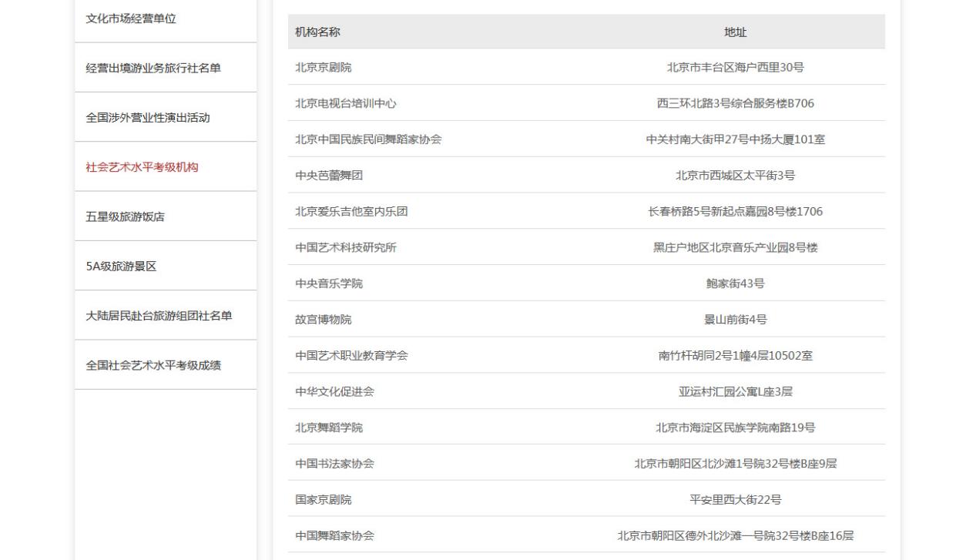Click 中国艺术科技研究所 name
The height and width of the screenshot is (560, 976).
(x=346, y=247)
